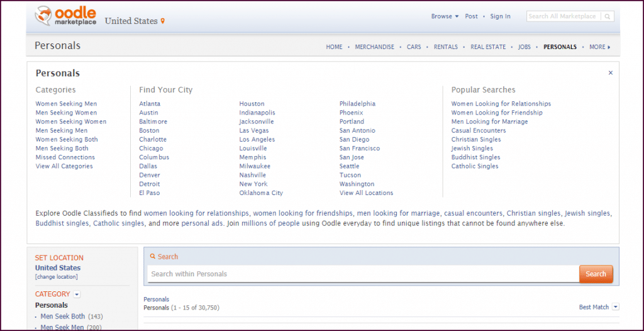Choose Washington from city list
The width and height of the screenshot is (644, 331).
pyautogui.click(x=357, y=184)
